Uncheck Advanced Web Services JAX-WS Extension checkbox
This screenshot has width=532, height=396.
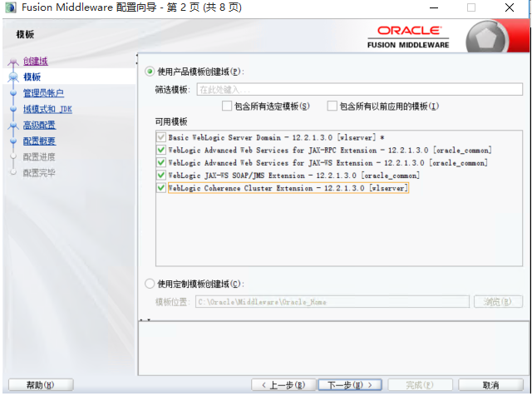161,163
